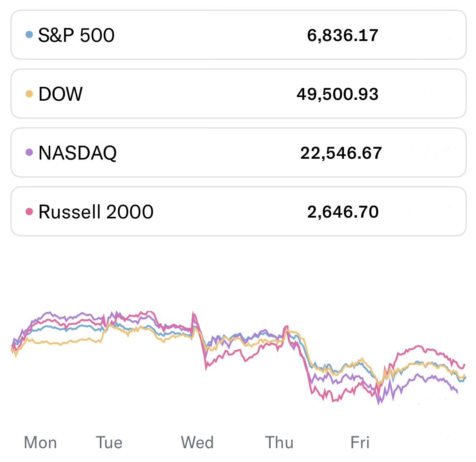This screenshot has height=462, width=476.
Task: Click the blue dot beside S&P 500
Action: (29, 35)
